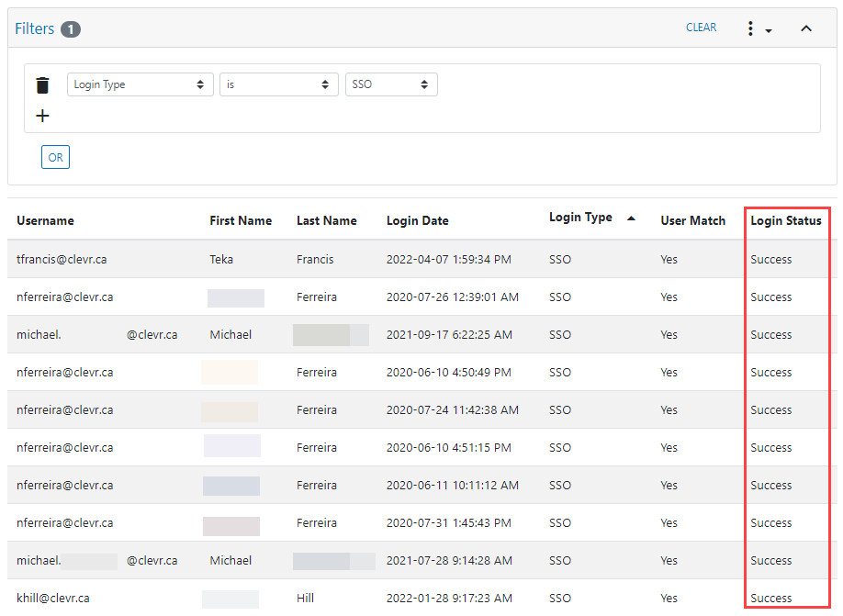Open the SSO value dropdown
843x616 pixels.
coord(391,84)
